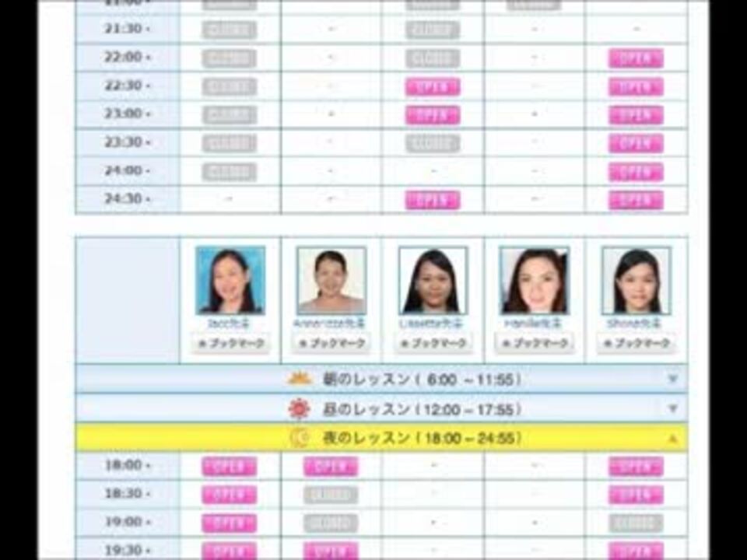Book the 23:00 OPEN slot in the third column
This screenshot has width=747, height=560.
433,115
